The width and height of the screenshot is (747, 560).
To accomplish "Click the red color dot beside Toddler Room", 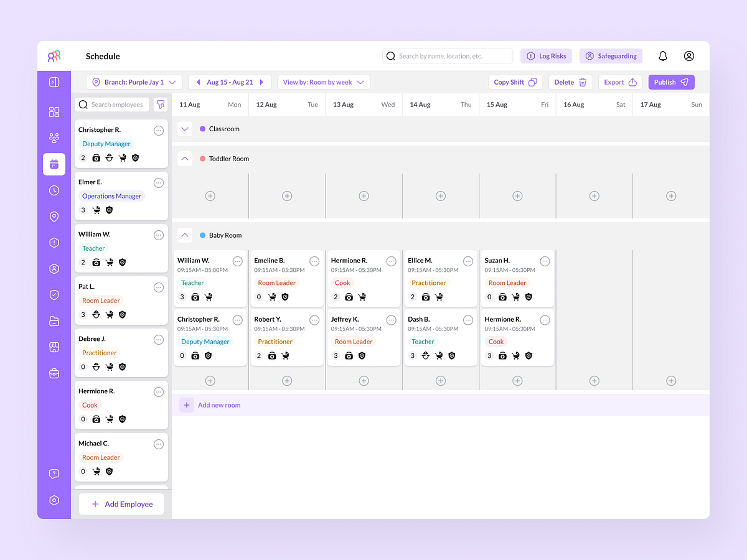I will pyautogui.click(x=202, y=159).
